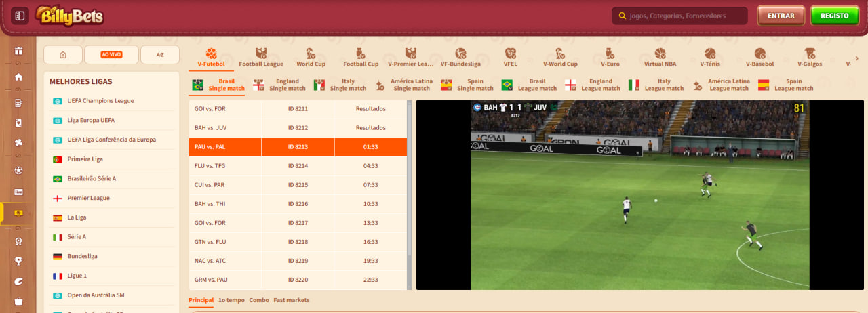Open the Football Cup virtual category

pos(361,58)
